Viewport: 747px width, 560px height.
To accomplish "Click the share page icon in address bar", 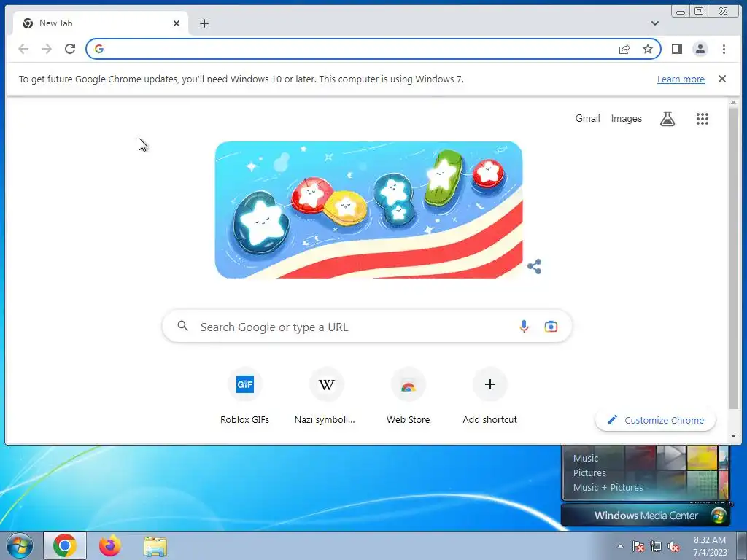I will 624,49.
